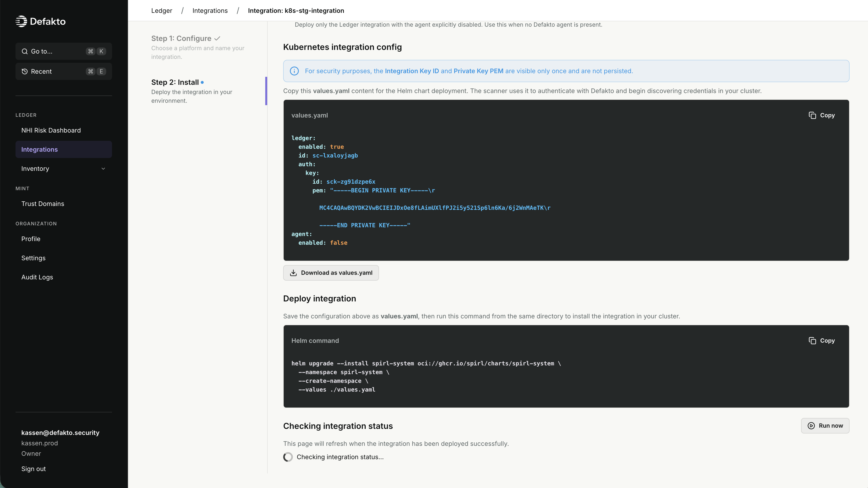Click the checking status spinner
This screenshot has width=868, height=488.
[x=288, y=457]
